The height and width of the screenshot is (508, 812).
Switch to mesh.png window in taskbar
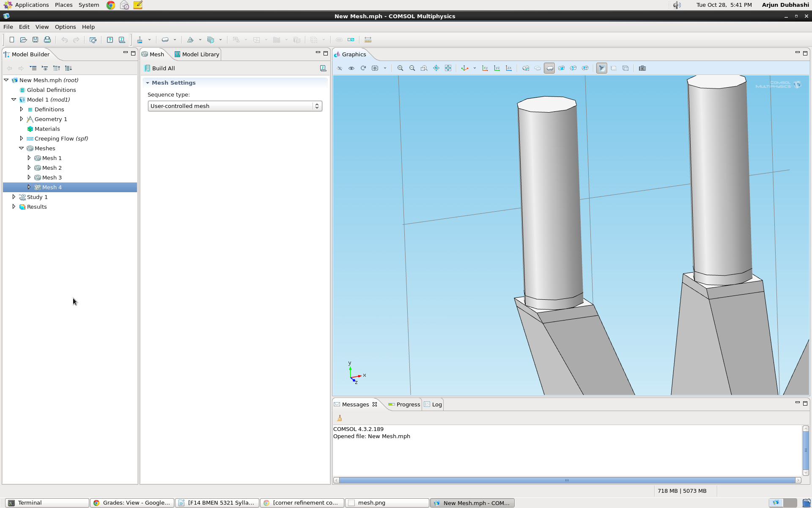[x=387, y=503]
